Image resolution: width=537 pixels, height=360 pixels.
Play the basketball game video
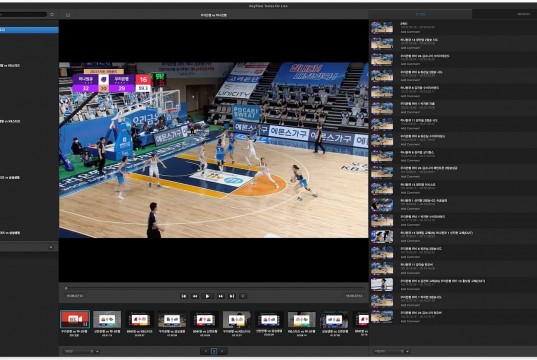tap(207, 296)
